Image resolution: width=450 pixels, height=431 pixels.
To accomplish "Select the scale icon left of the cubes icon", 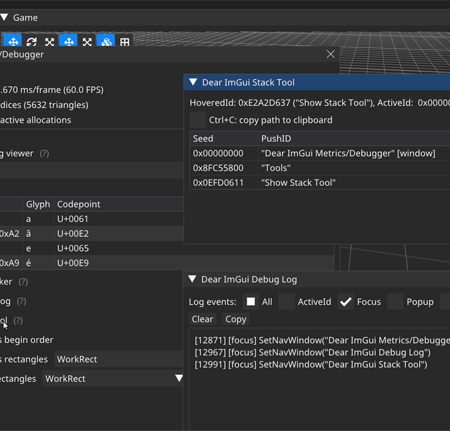I will tap(87, 42).
